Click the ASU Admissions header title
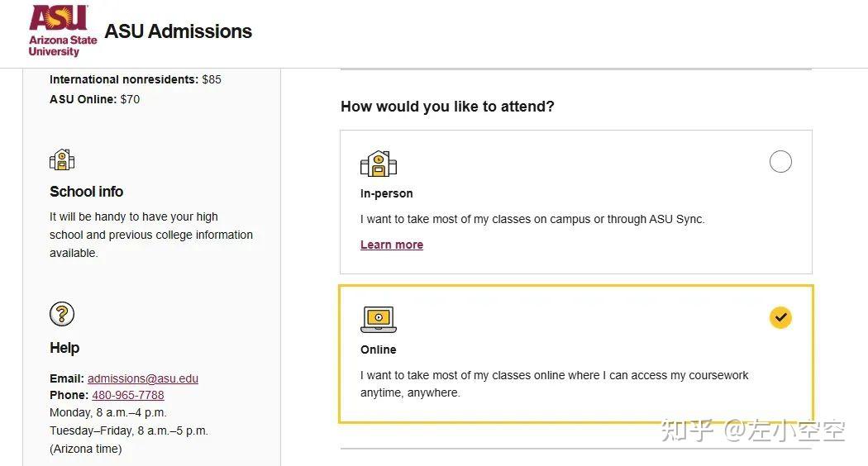The width and height of the screenshot is (868, 466). 179,31
